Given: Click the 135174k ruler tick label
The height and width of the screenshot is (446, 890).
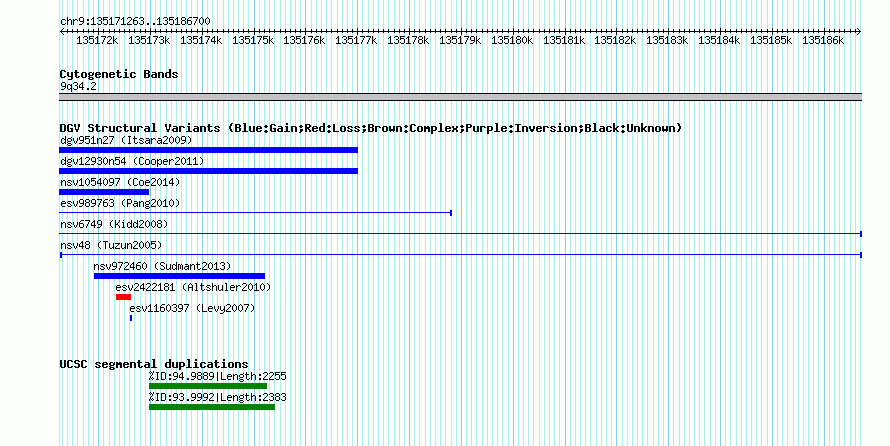Looking at the screenshot, I should pyautogui.click(x=201, y=40).
